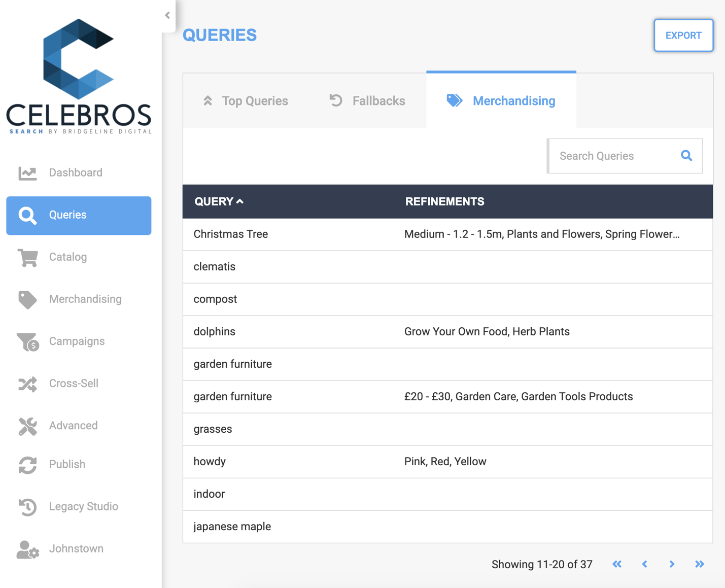The image size is (725, 588).
Task: Focus the Search Queries input field
Action: 614,156
